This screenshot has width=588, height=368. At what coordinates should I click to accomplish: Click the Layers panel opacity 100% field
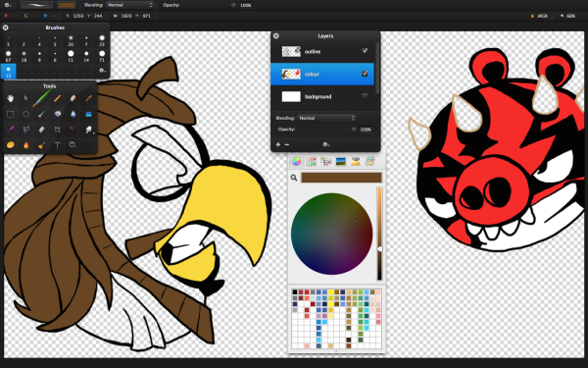tap(366, 130)
